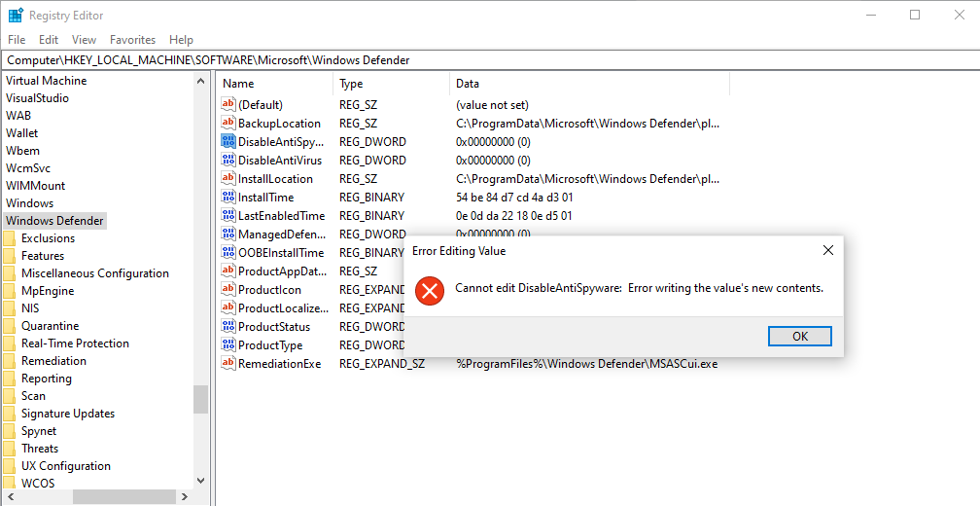Open the Favorites menu
The height and width of the screenshot is (506, 980).
pyautogui.click(x=132, y=40)
